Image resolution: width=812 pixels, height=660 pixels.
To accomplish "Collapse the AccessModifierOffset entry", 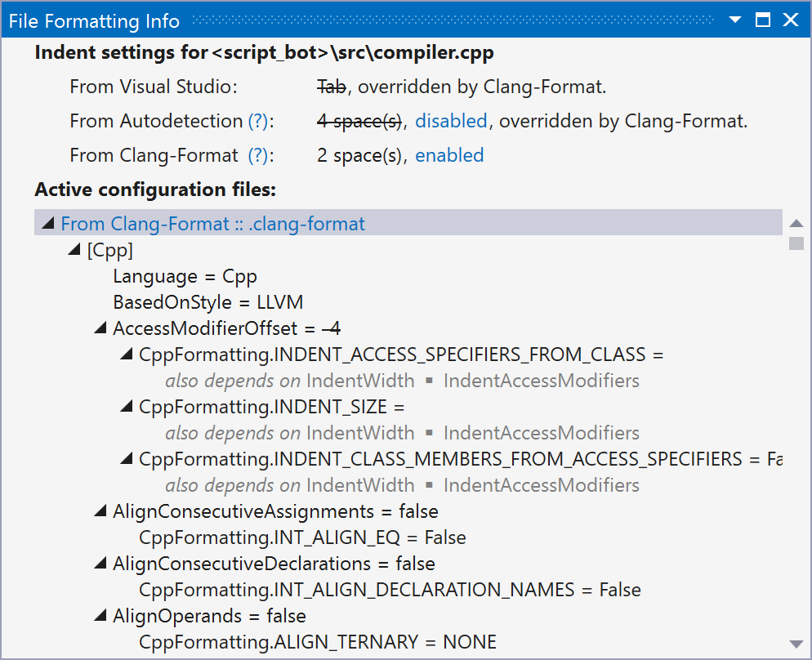I will click(x=100, y=328).
